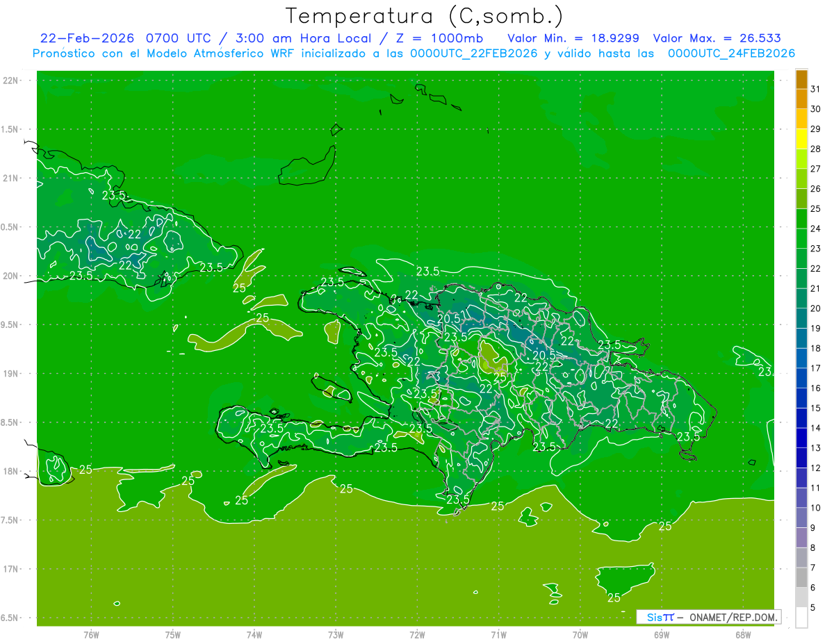Click the teal swatch between 19 and 20
Screen dimensions: 834x644
tap(801, 318)
